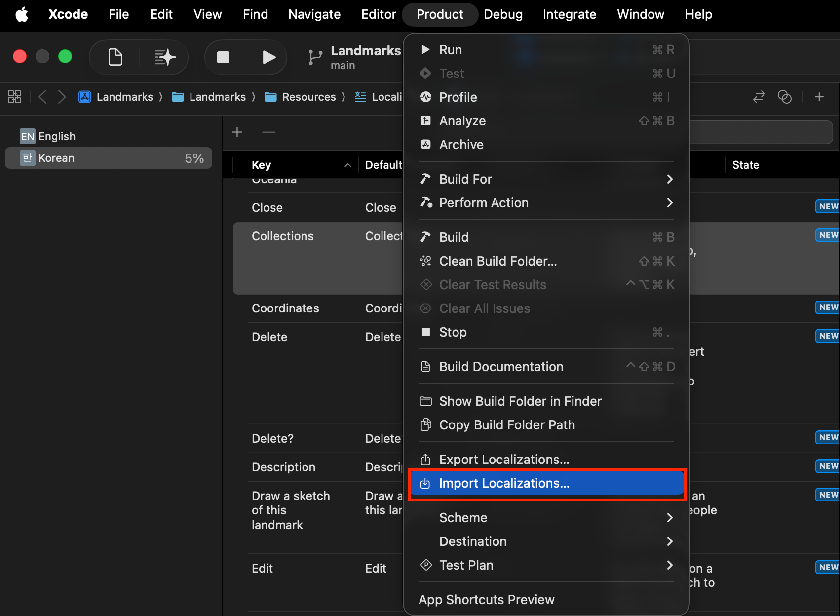840x616 pixels.
Task: Open the Window menu
Action: tap(641, 14)
